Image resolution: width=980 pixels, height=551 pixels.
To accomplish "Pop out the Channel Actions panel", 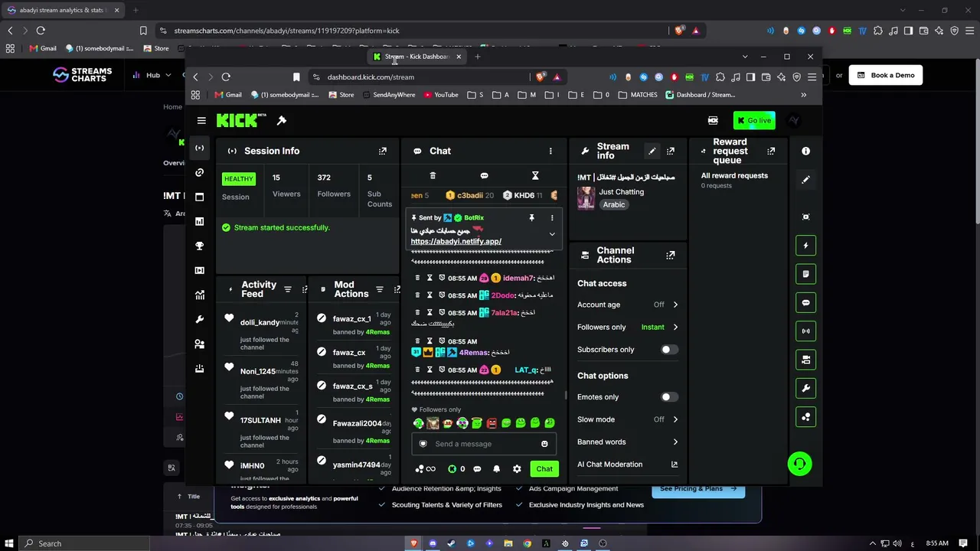I will (671, 255).
